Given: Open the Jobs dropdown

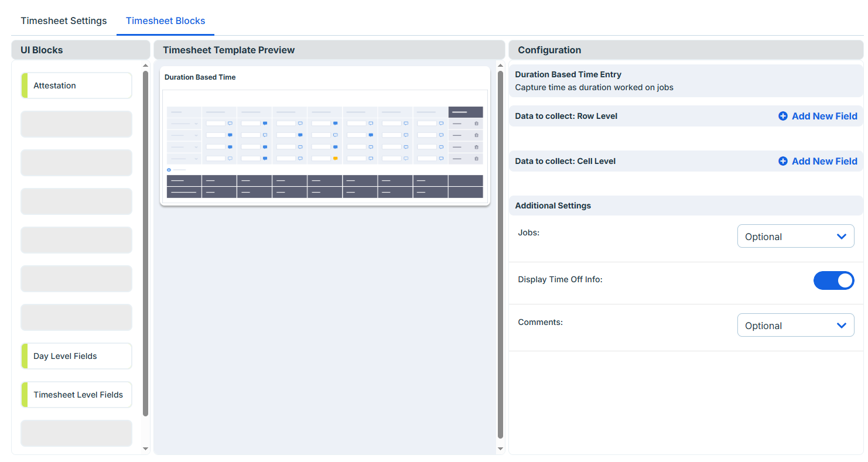Looking at the screenshot, I should pyautogui.click(x=795, y=236).
